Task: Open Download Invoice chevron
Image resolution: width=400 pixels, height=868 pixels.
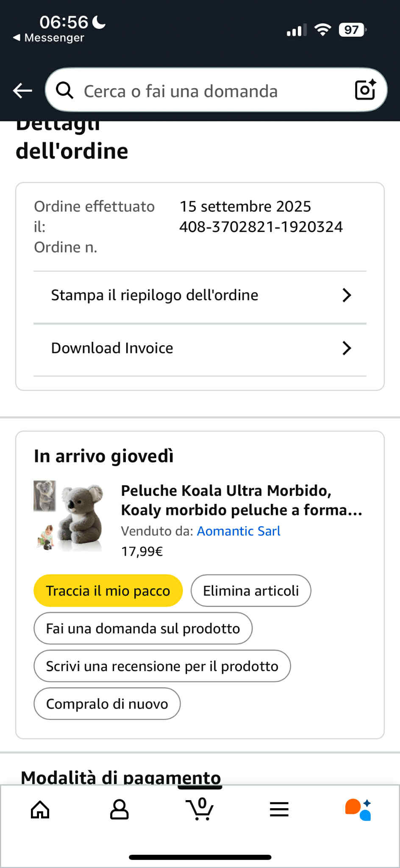Action: 347,348
